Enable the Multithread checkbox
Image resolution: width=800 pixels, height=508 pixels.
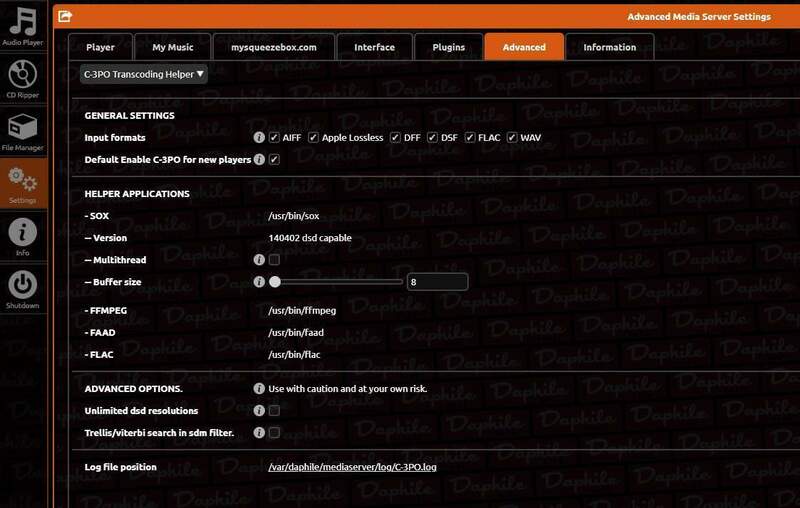coord(274,260)
